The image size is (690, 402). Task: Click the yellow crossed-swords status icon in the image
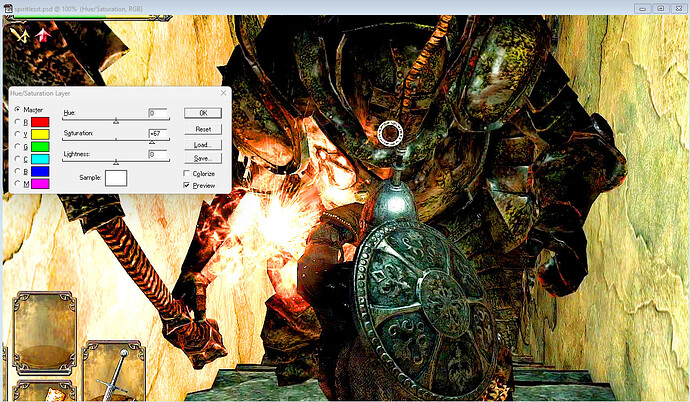[20, 34]
